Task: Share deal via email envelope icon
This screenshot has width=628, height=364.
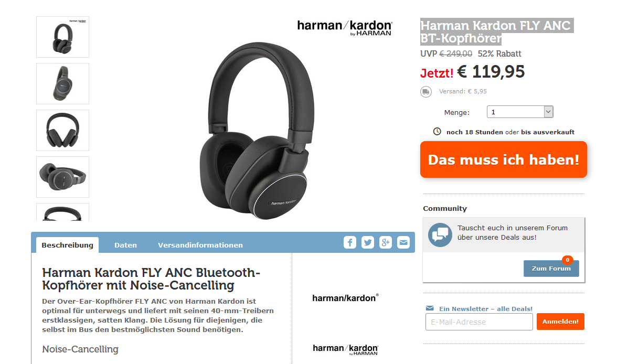Action: point(403,242)
